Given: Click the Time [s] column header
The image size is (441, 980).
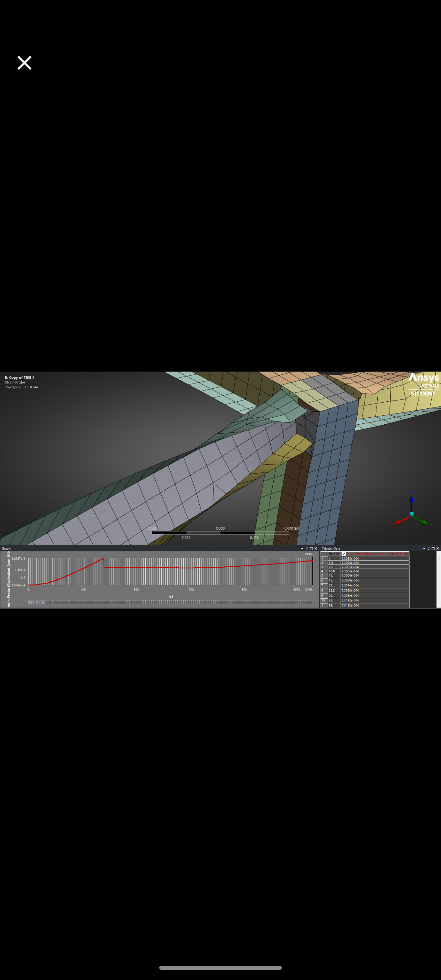Looking at the screenshot, I should click(334, 554).
